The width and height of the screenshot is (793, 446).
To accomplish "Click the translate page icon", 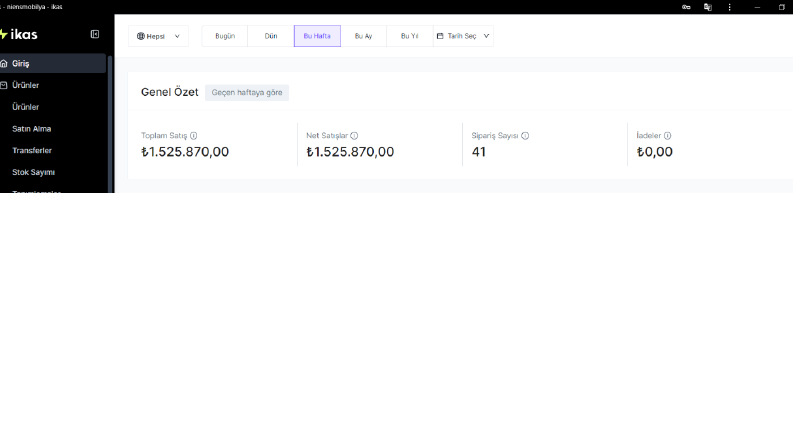I will pyautogui.click(x=708, y=7).
